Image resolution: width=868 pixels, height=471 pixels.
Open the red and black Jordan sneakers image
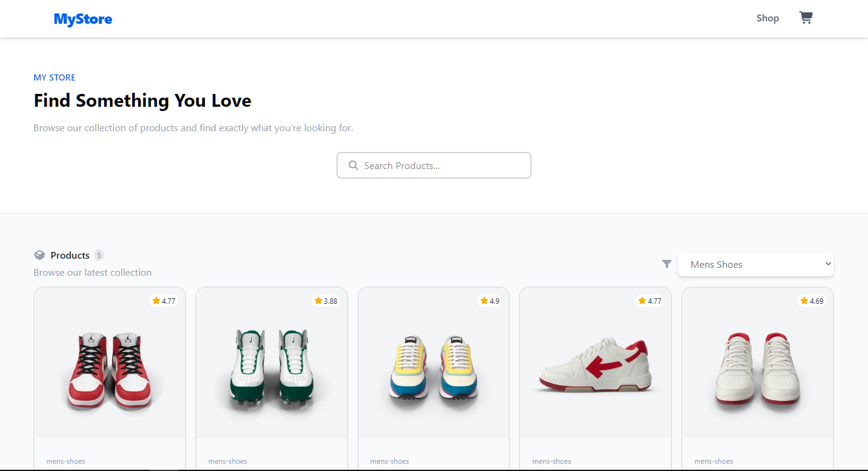pyautogui.click(x=110, y=363)
